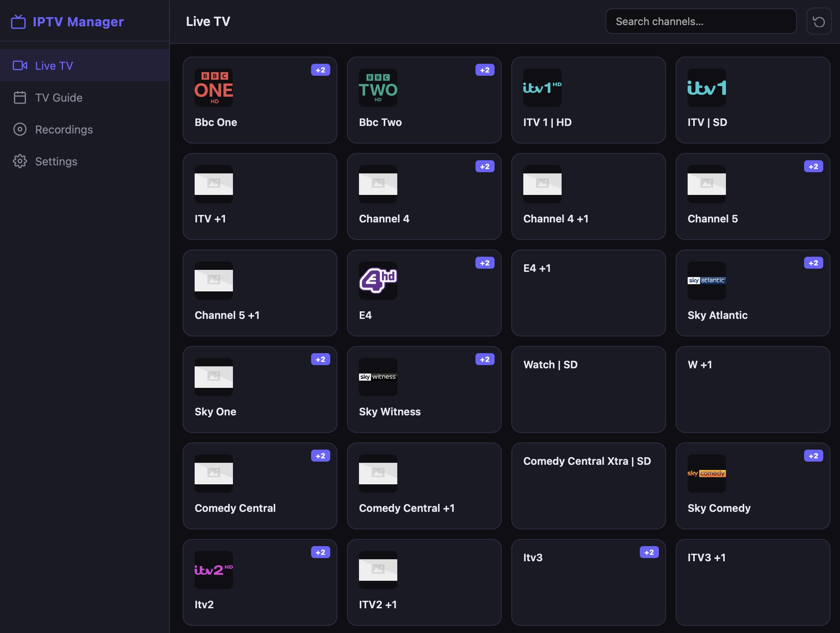The image size is (840, 633).
Task: Click the "Itv3" channel name
Action: pos(533,558)
